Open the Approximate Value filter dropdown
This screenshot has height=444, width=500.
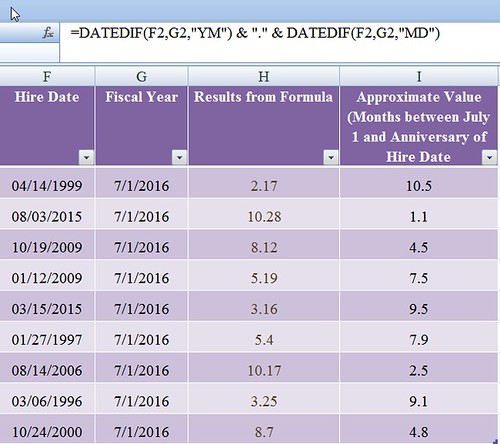[489, 157]
